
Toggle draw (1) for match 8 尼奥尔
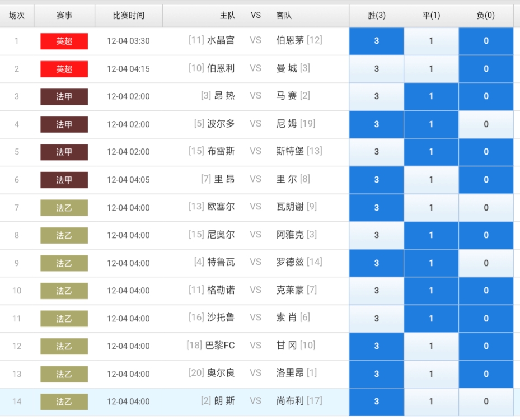431,235
